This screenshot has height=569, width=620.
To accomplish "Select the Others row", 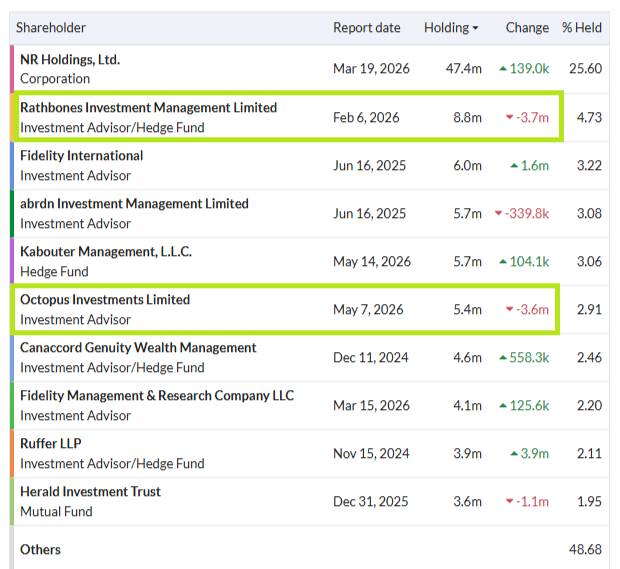I will pos(310,549).
